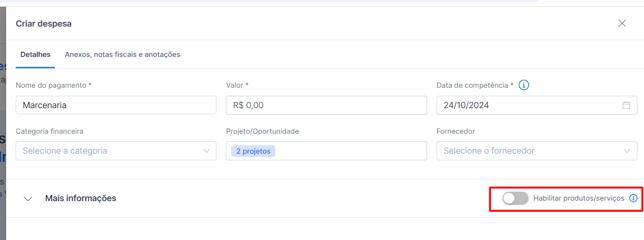Click info icon beside Data de competência
Image resolution: width=644 pixels, height=240 pixels.
524,85
